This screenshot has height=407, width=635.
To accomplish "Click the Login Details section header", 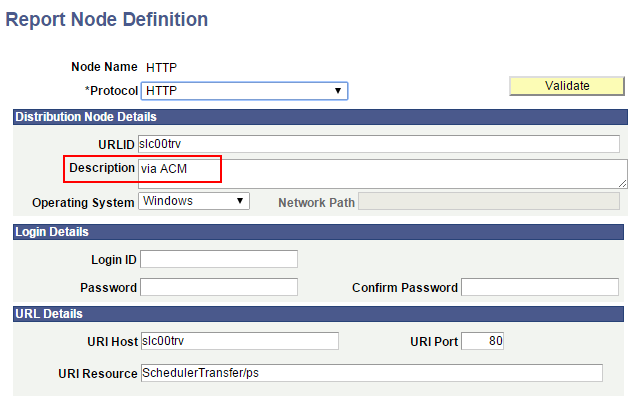I will point(318,232).
